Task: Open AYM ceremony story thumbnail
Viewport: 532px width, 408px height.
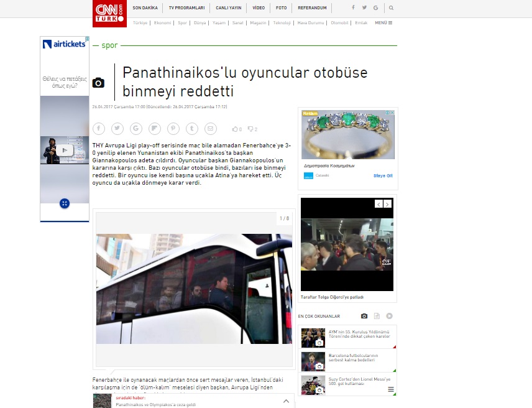Action: [313, 338]
